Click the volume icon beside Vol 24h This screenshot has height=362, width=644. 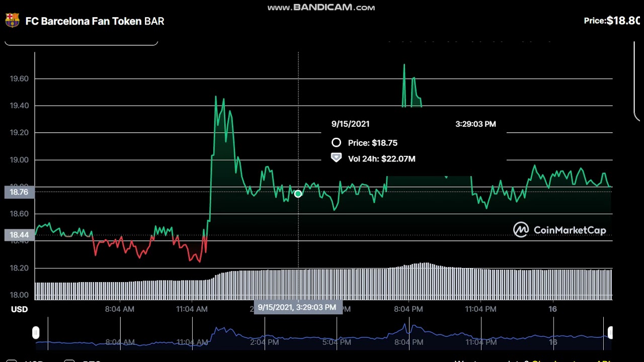[x=336, y=158]
